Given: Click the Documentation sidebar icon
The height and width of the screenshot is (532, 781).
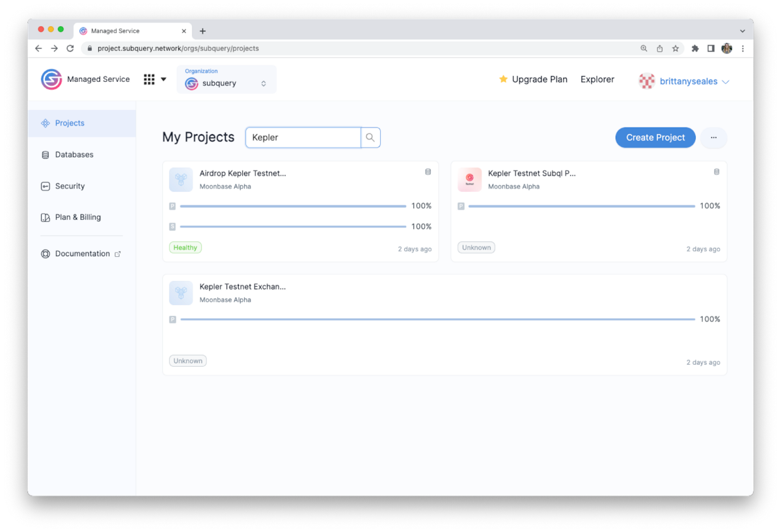Looking at the screenshot, I should point(46,254).
